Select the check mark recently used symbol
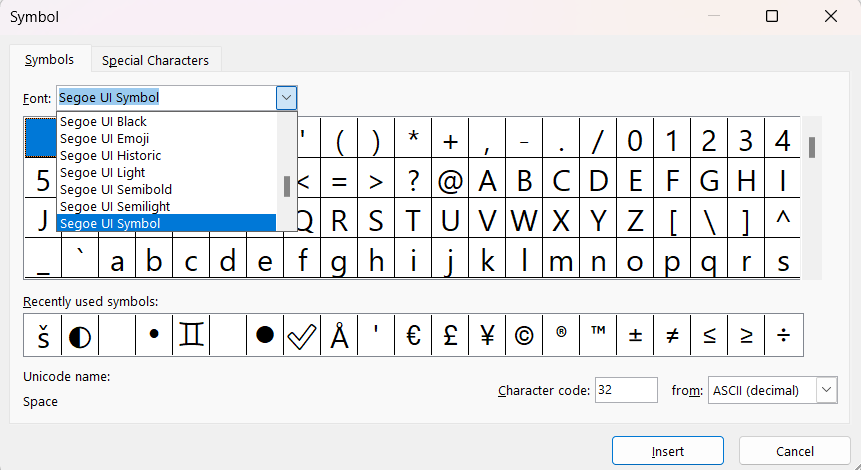This screenshot has width=861, height=470. [x=302, y=335]
